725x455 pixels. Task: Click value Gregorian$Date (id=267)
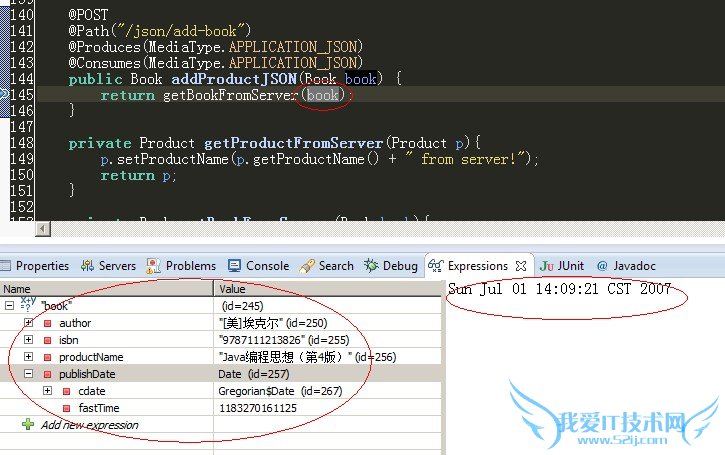tap(280, 391)
